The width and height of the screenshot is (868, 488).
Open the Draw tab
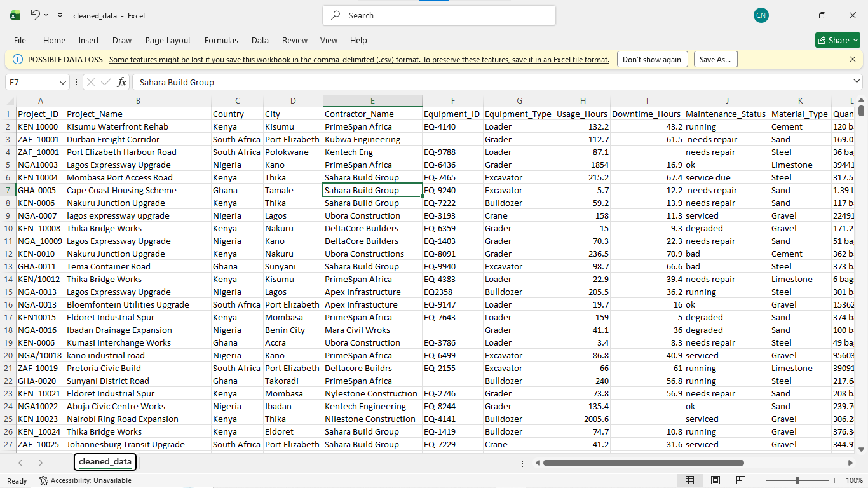122,40
